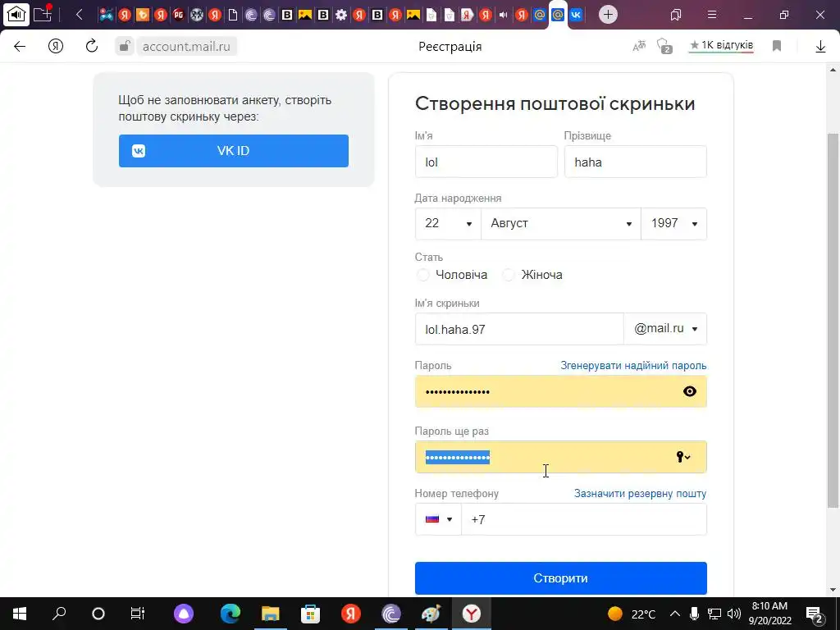Click 'Згенерувати надійний пароль' link
This screenshot has width=840, height=630.
(x=633, y=365)
